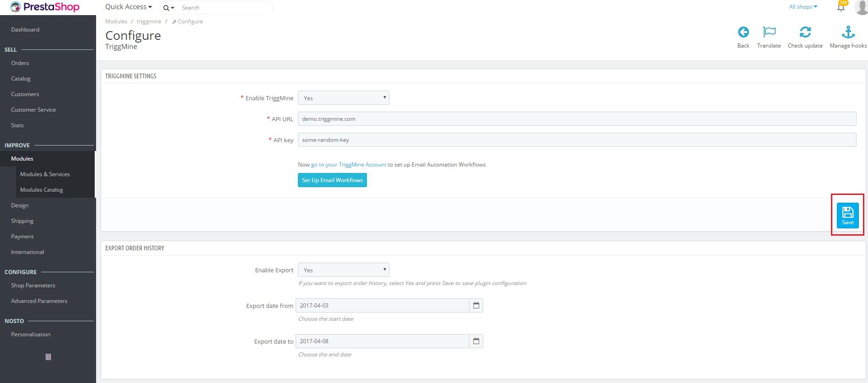
Task: Click the PrestaShop logo
Action: [x=45, y=7]
